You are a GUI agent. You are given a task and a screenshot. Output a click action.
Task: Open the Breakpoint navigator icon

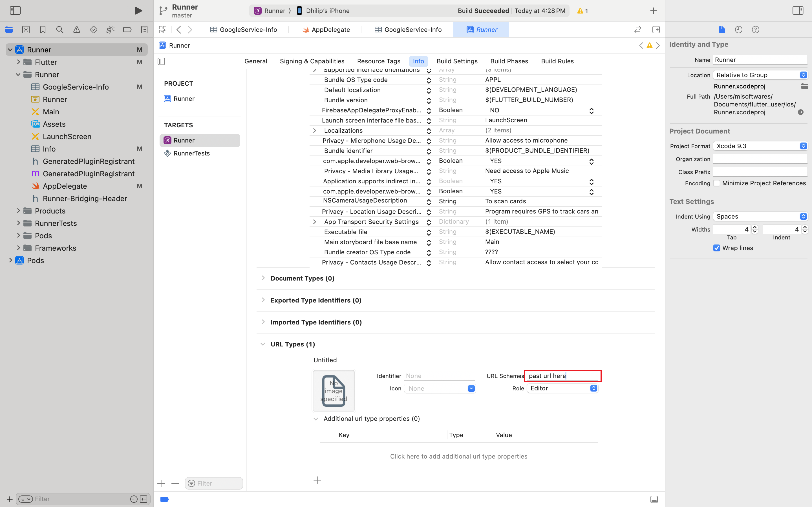[x=127, y=30]
